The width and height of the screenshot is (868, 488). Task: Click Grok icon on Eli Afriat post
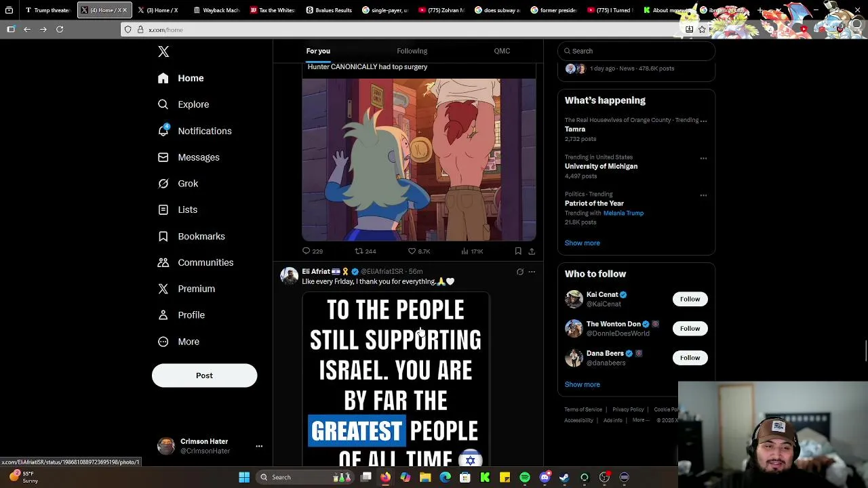click(520, 272)
